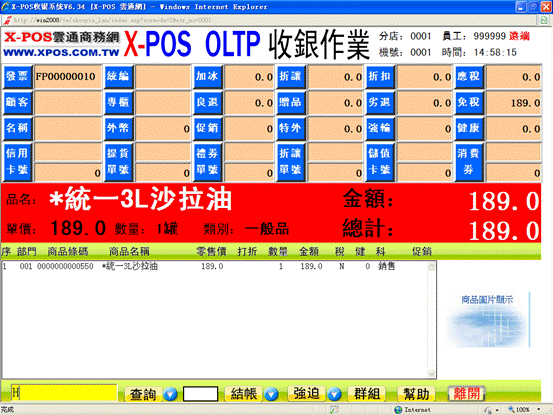Focus the yellow barcode input field
Image resolution: width=553 pixels, height=415 pixels.
pyautogui.click(x=64, y=393)
